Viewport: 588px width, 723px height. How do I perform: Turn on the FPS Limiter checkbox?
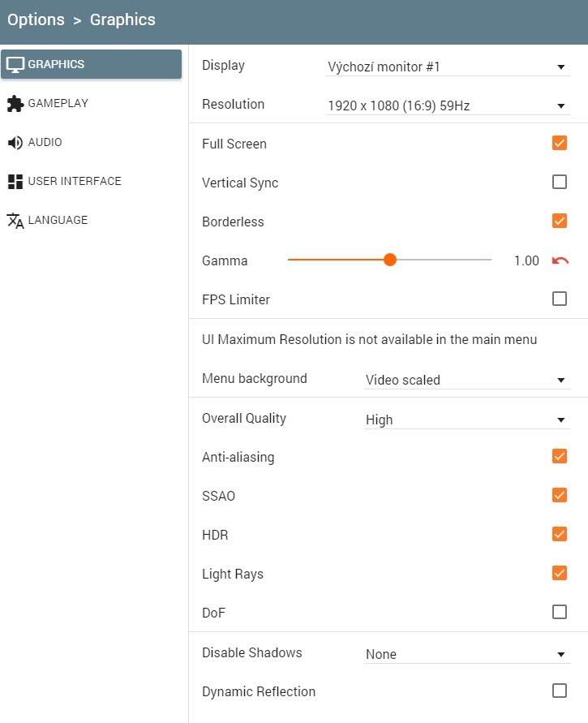(x=560, y=299)
